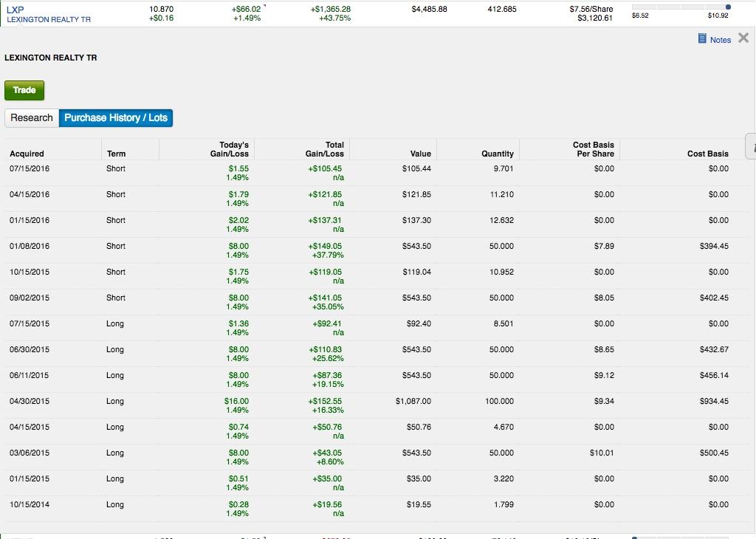Screen dimensions: 756x539
Task: Click the Cost Basis column header
Action: (708, 154)
